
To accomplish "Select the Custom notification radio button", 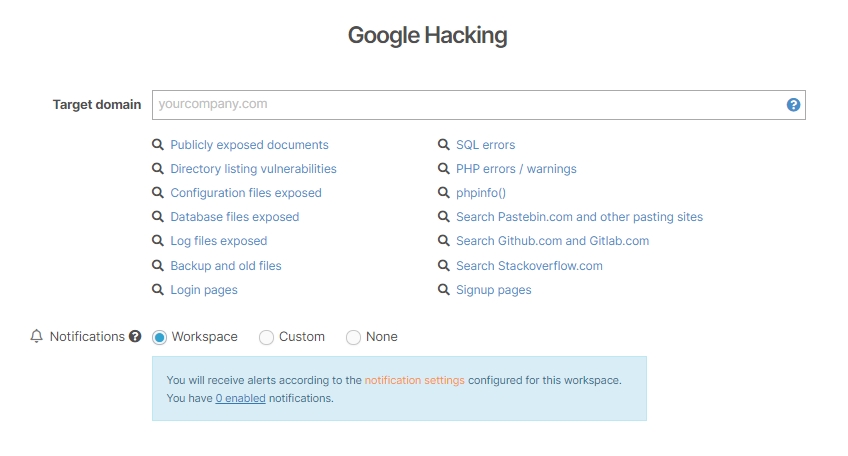I will 266,338.
